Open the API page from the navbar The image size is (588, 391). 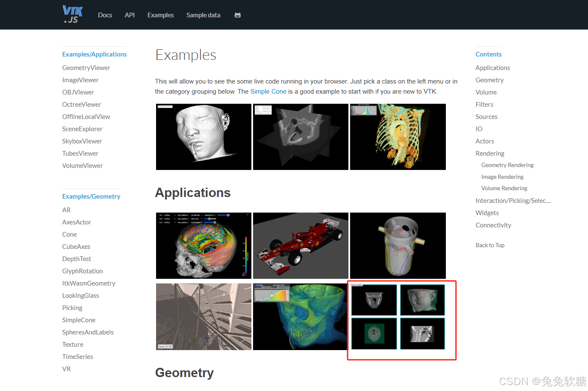click(x=129, y=15)
